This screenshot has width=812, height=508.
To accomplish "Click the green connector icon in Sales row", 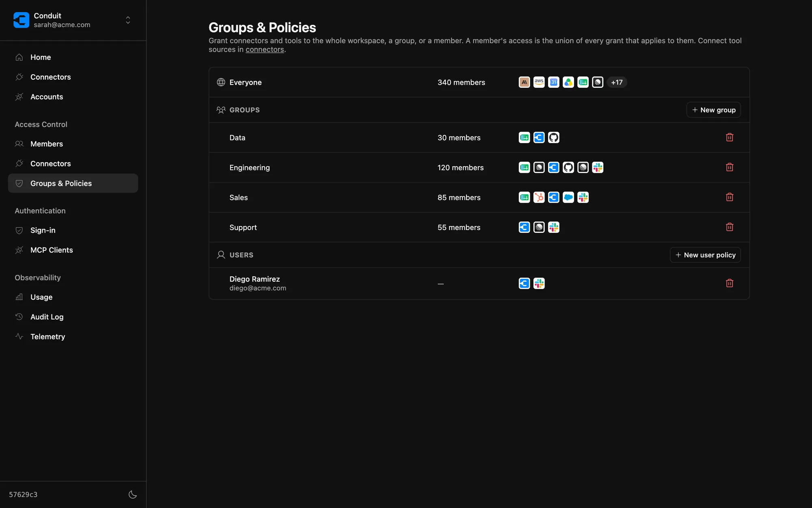I will point(524,197).
